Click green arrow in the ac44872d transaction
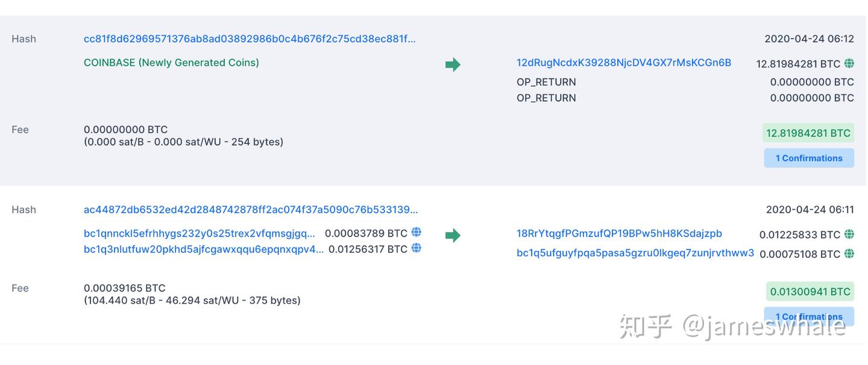Image resolution: width=868 pixels, height=365 pixels. point(453,236)
